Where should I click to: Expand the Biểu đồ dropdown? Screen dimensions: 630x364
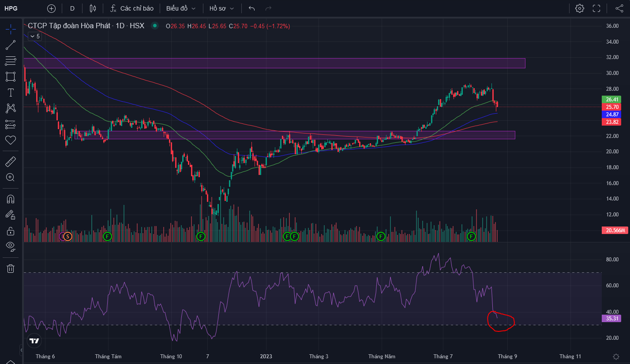tap(180, 8)
